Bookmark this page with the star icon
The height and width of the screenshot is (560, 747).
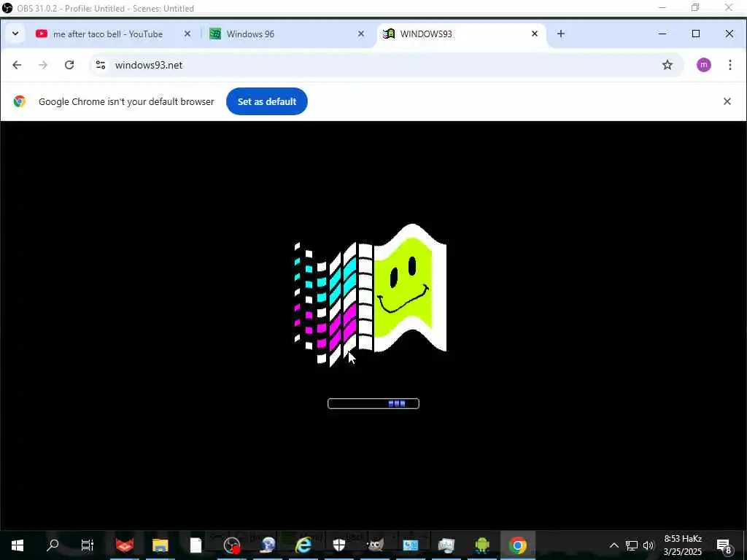coord(667,65)
